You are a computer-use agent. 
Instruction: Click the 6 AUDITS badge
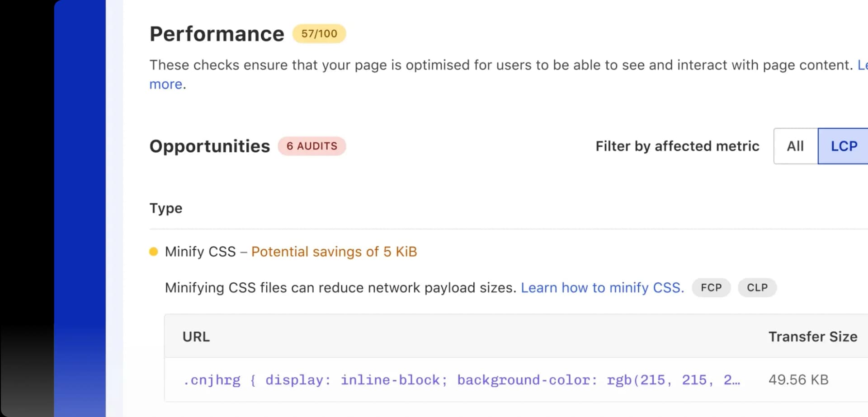[x=311, y=146]
